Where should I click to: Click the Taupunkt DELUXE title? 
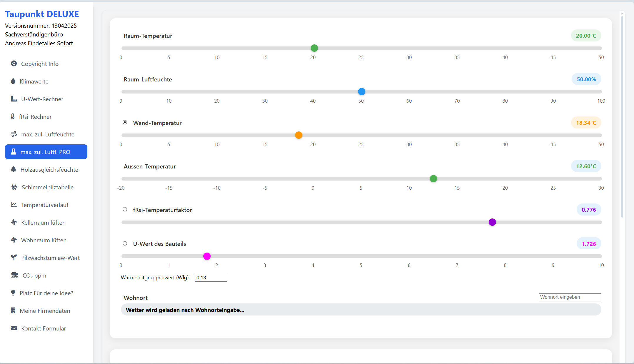tap(42, 14)
